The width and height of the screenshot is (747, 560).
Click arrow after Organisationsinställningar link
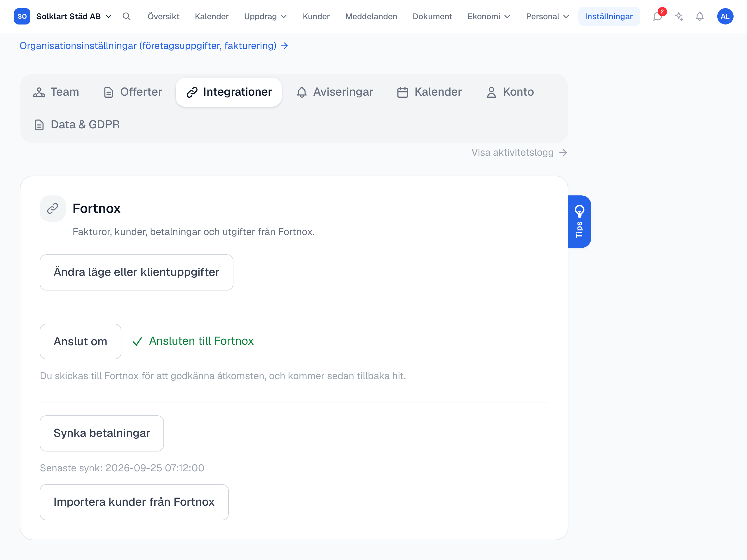tap(285, 45)
